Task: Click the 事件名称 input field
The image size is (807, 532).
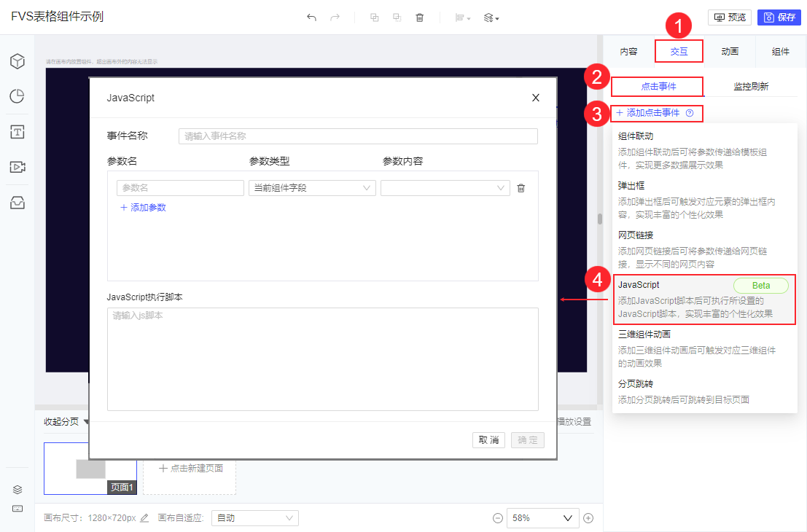Action: (x=358, y=136)
